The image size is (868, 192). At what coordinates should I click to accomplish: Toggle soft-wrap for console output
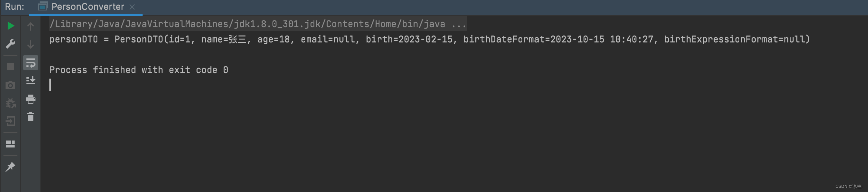pyautogui.click(x=31, y=63)
